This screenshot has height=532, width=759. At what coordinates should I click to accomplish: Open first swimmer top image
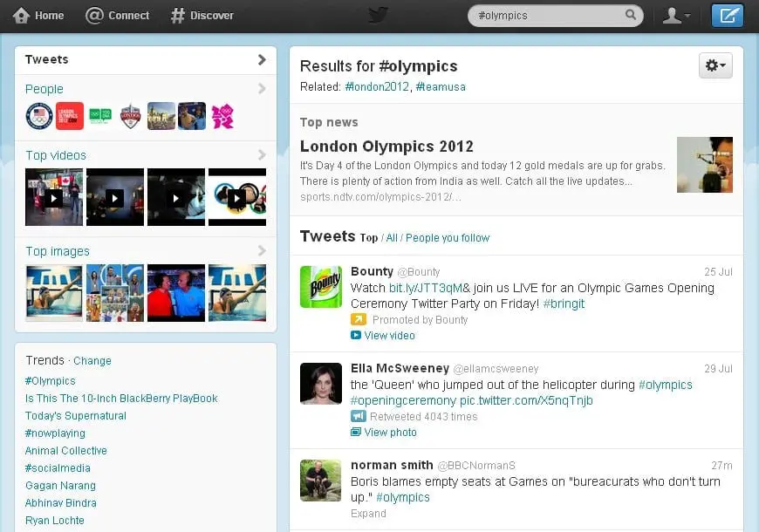[x=54, y=293]
